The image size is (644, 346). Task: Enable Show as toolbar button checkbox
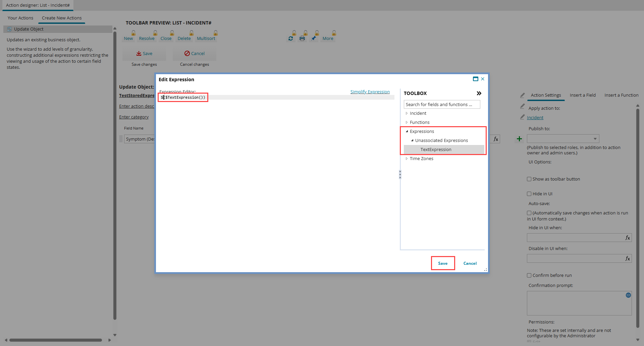click(529, 179)
